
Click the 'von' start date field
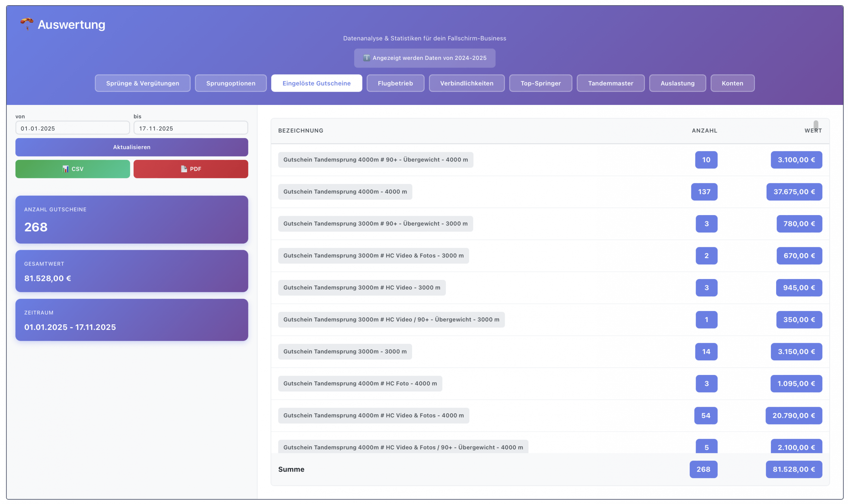(73, 128)
